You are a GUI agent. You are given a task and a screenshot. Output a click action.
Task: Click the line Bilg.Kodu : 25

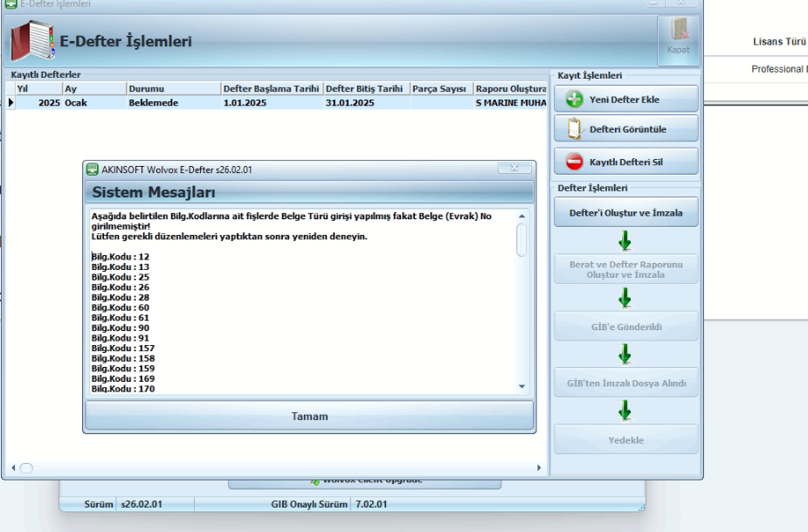(121, 277)
